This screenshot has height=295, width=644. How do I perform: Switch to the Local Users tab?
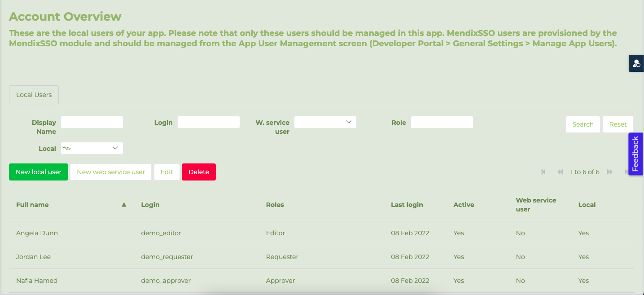(34, 95)
